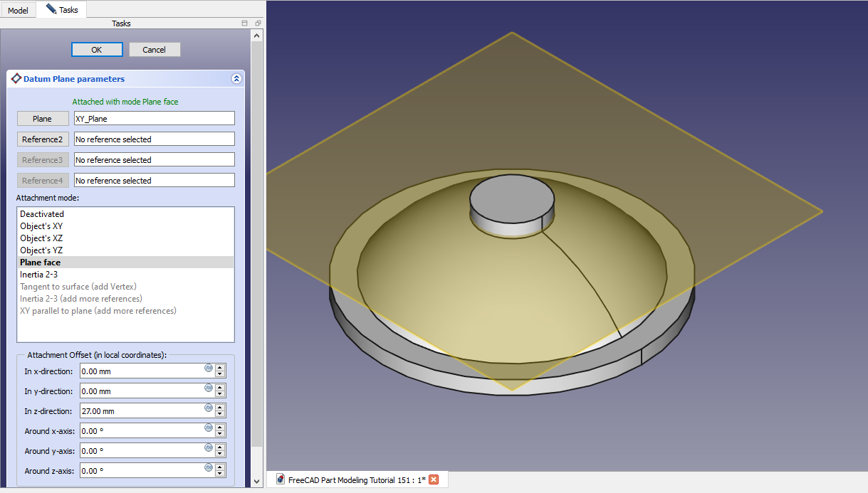The image size is (868, 493).
Task: Cancel the datum plane dialog
Action: pos(155,50)
